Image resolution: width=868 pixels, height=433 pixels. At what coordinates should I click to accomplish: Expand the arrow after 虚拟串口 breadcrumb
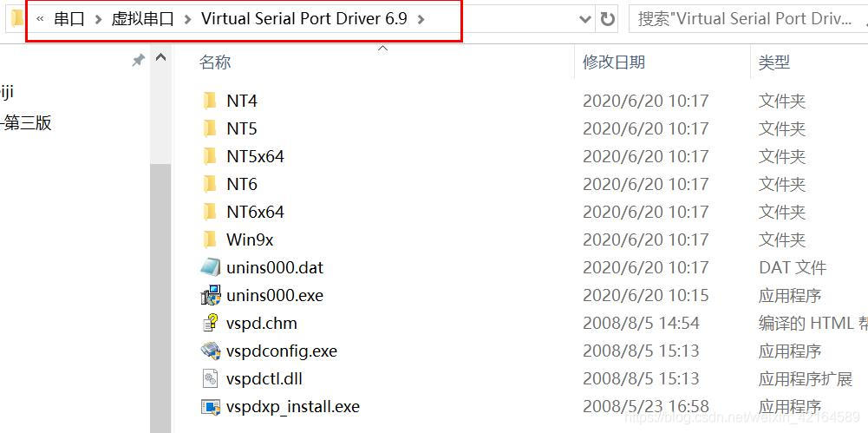click(187, 19)
